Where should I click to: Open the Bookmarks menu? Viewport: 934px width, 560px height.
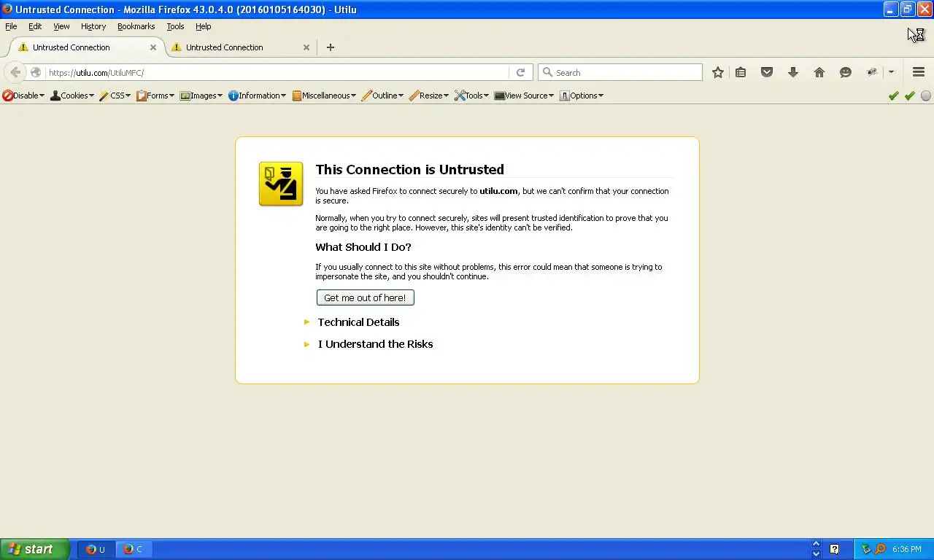[136, 26]
